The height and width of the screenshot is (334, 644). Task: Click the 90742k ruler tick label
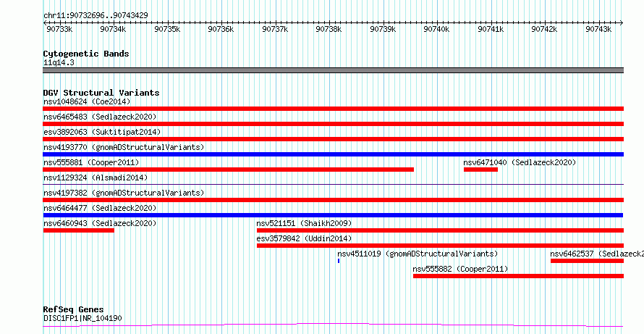tap(545, 29)
